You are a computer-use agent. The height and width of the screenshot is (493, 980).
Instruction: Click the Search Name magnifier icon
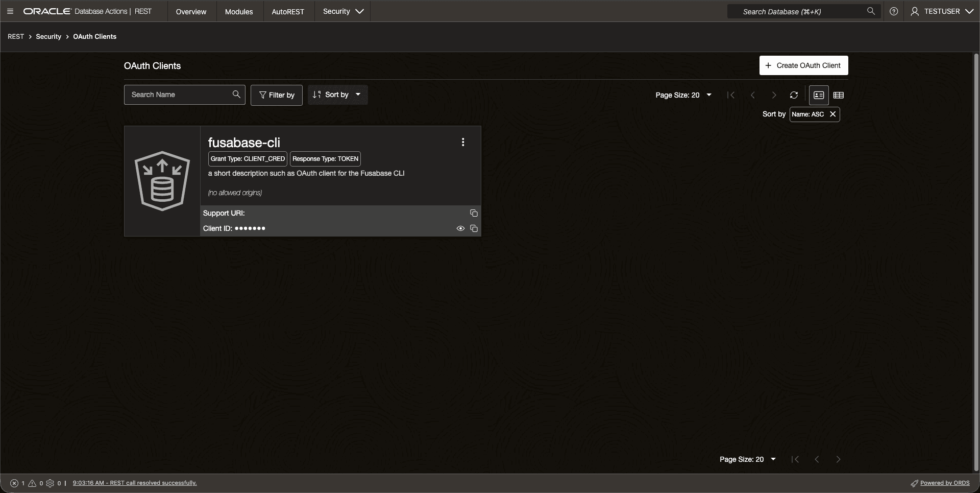236,95
